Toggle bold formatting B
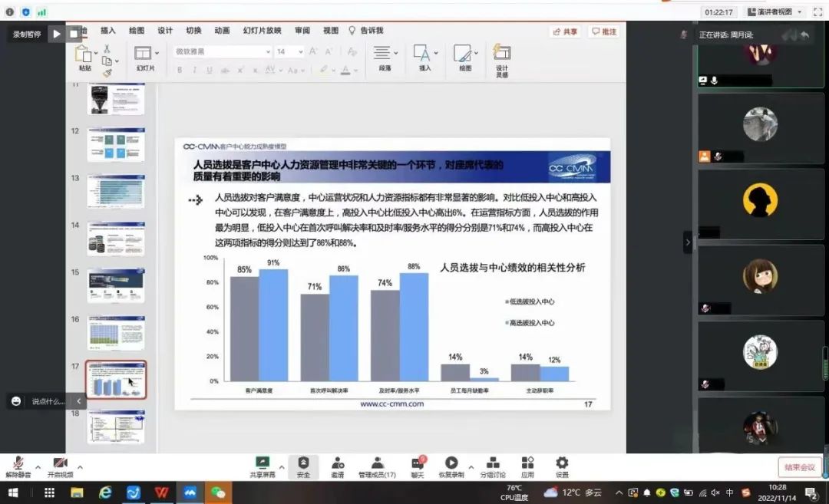 180,71
